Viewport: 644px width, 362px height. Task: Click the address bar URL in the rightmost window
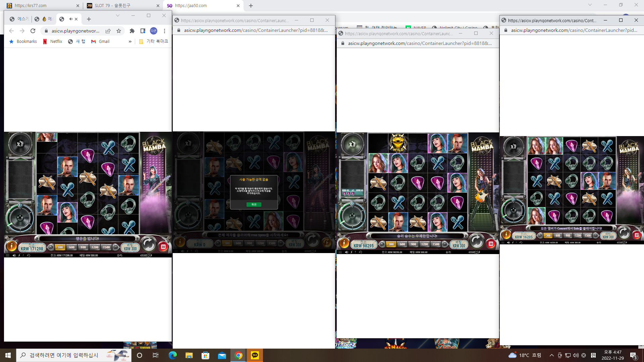click(x=574, y=30)
